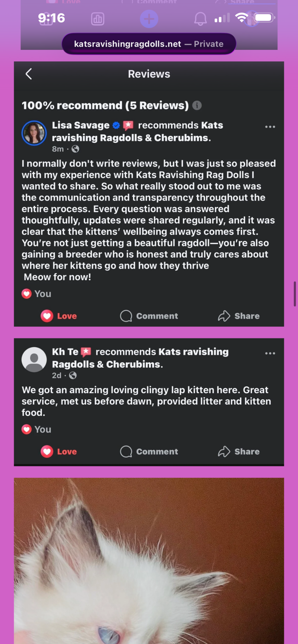Share Kh Te's review
Viewport: 298px width, 644px height.
[x=239, y=452]
